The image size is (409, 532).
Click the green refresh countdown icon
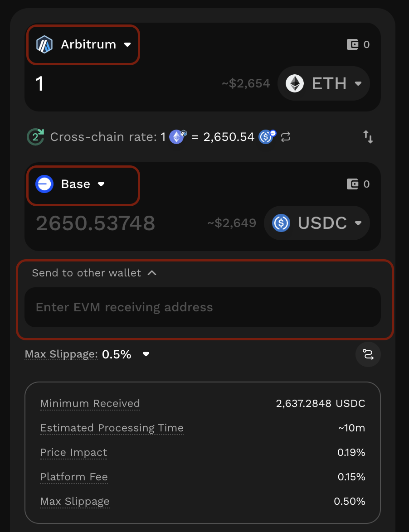click(35, 137)
